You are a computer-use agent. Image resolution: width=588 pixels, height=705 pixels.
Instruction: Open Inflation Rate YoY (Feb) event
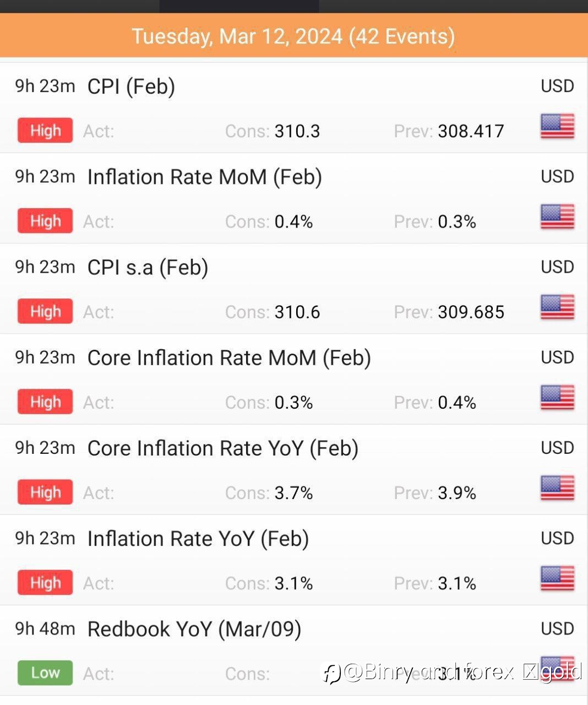198,538
